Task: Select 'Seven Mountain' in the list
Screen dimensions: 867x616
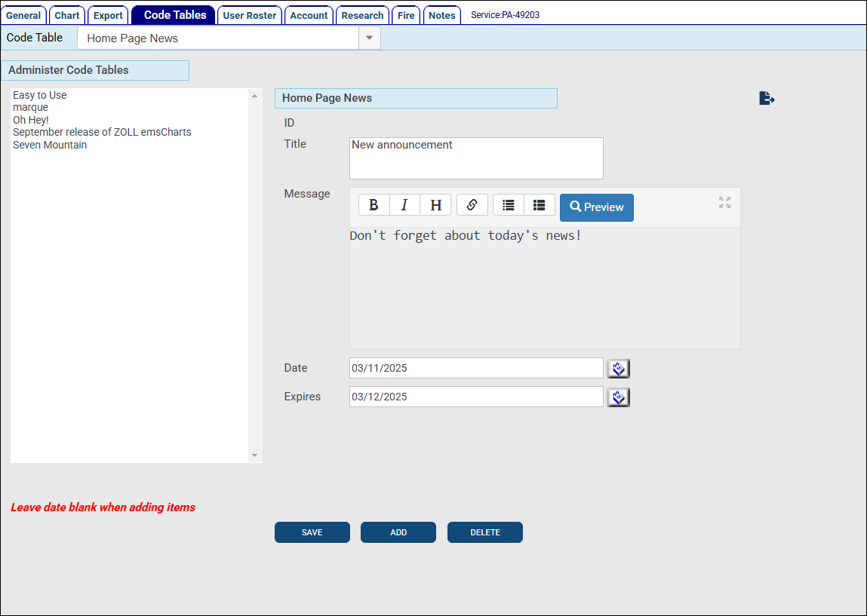Action: 50,145
